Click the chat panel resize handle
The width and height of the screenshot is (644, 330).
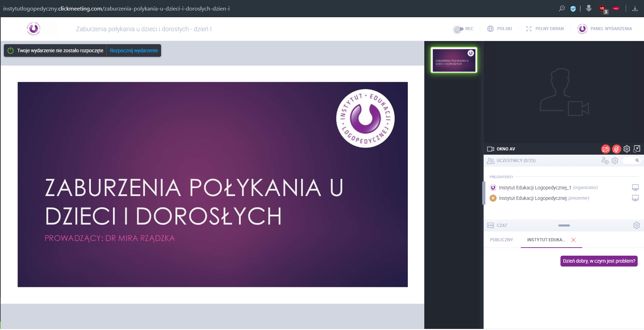coord(564,225)
